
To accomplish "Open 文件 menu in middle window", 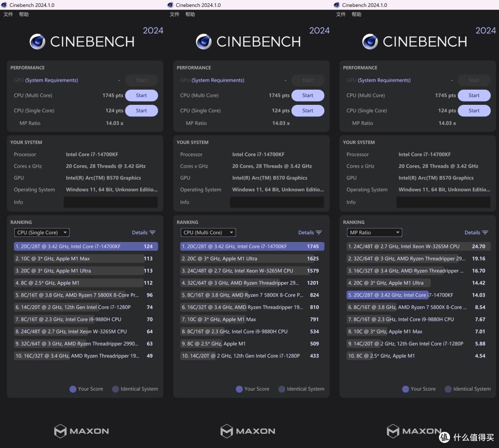I will (x=174, y=14).
